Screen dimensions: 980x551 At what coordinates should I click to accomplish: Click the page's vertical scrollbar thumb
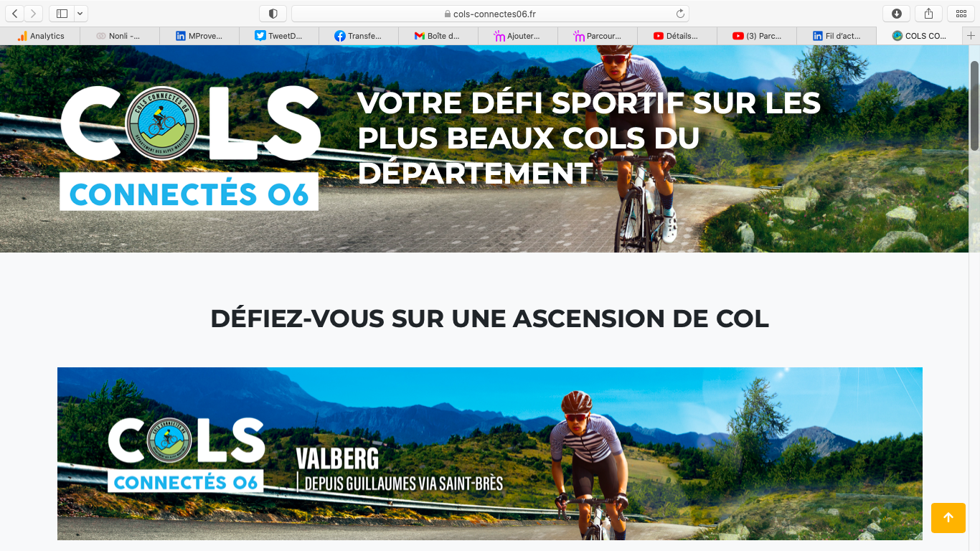[974, 106]
